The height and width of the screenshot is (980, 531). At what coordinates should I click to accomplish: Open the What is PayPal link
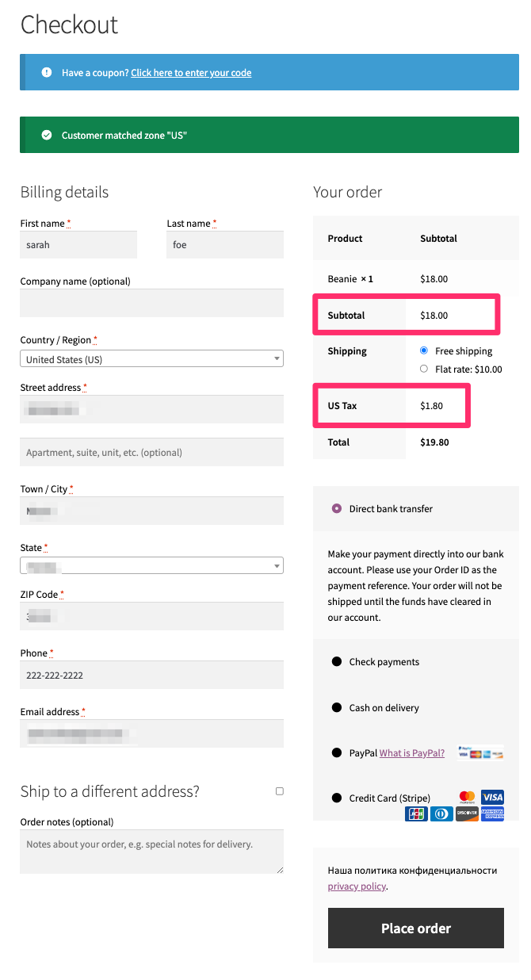[x=411, y=752]
